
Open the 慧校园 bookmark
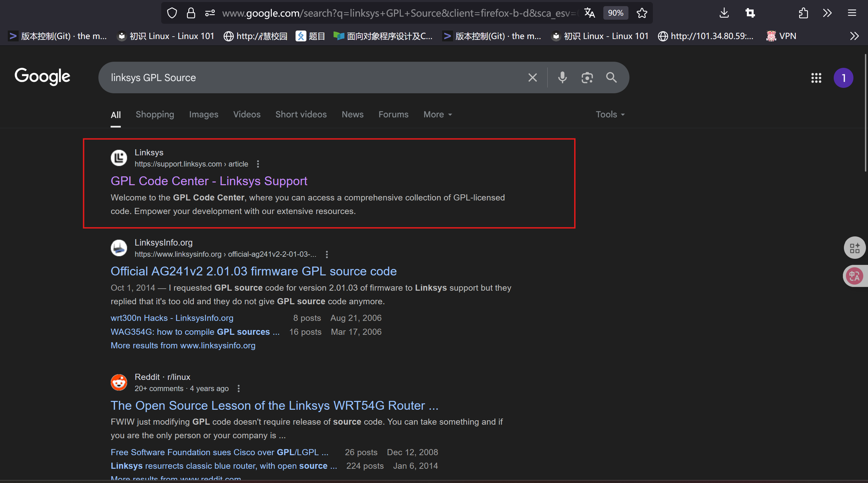tap(255, 36)
